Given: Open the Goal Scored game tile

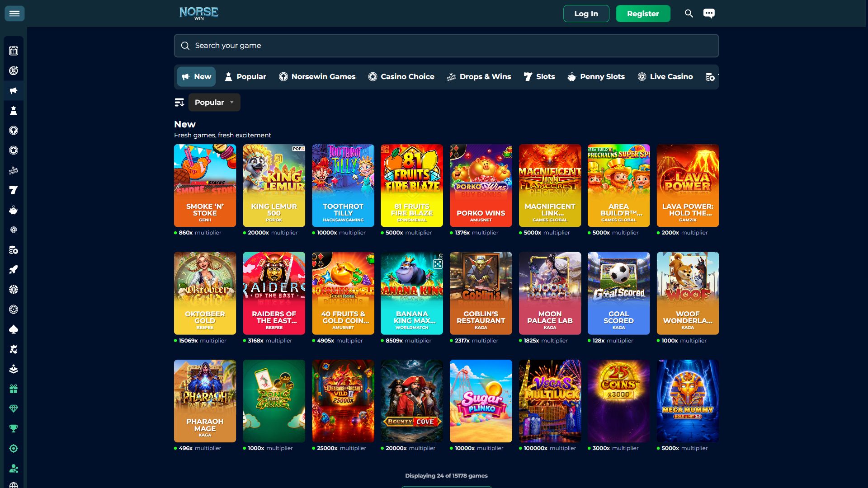Looking at the screenshot, I should (618, 293).
